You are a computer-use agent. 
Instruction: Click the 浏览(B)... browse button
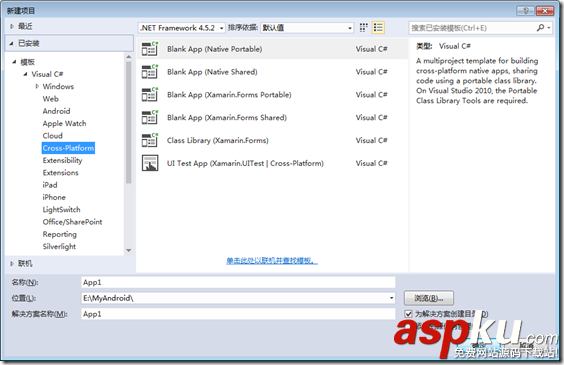429,298
